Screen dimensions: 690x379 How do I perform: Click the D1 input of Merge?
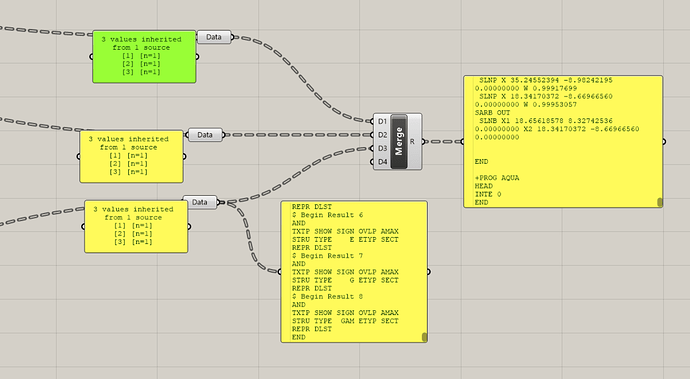coord(382,121)
